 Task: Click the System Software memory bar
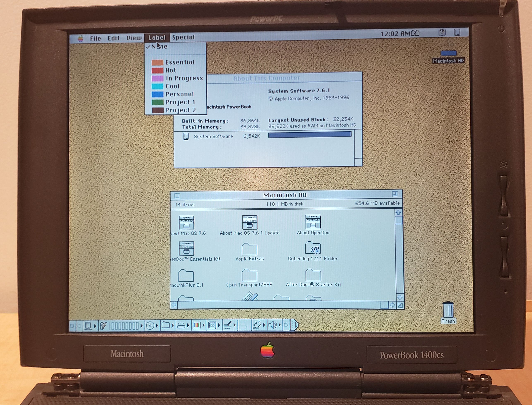pyautogui.click(x=310, y=135)
